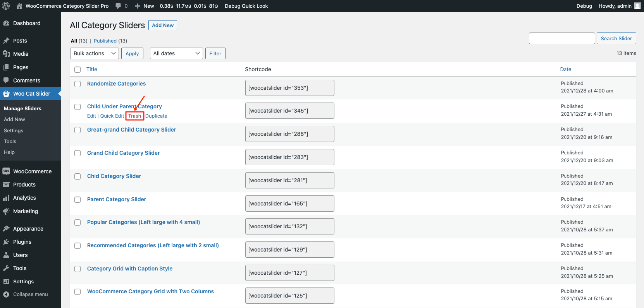Click the admin user avatar icon
Viewport: 644px width, 308px height.
click(x=637, y=6)
